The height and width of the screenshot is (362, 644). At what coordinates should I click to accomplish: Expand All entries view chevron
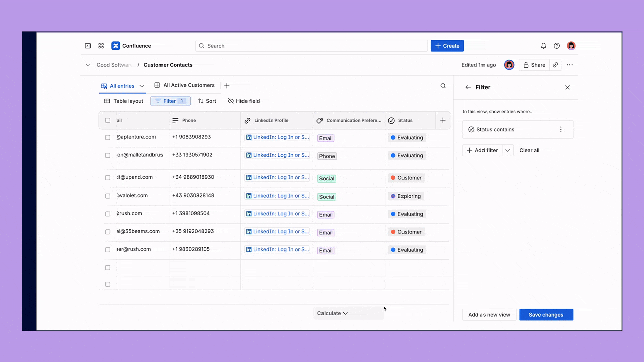(142, 86)
